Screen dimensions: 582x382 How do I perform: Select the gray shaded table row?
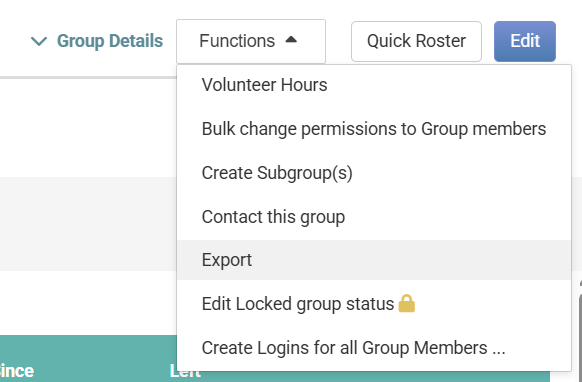[88, 224]
